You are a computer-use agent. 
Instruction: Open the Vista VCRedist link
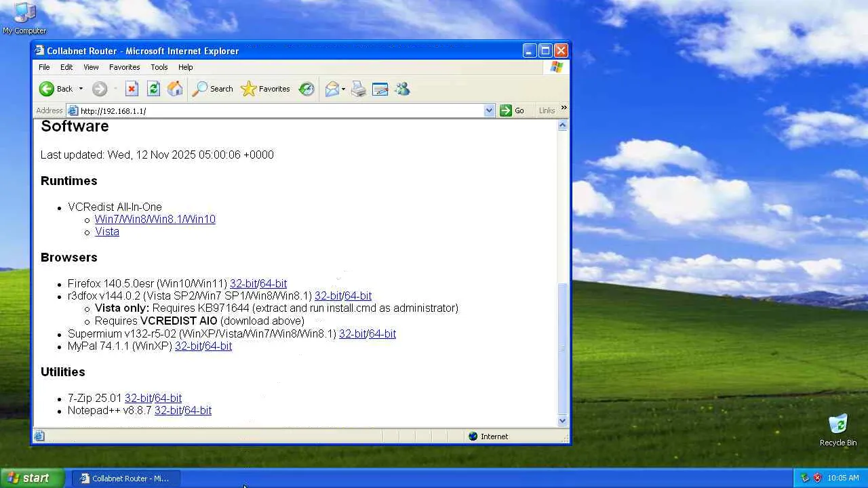pyautogui.click(x=107, y=232)
